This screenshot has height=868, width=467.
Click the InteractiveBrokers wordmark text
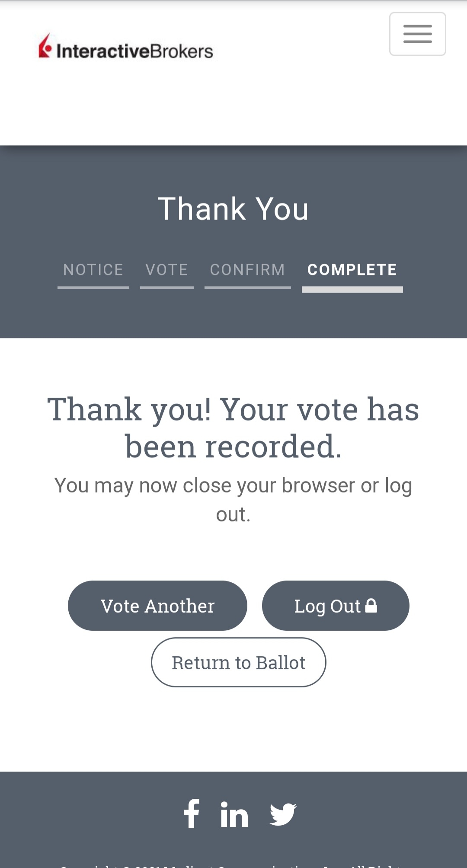[x=134, y=51]
